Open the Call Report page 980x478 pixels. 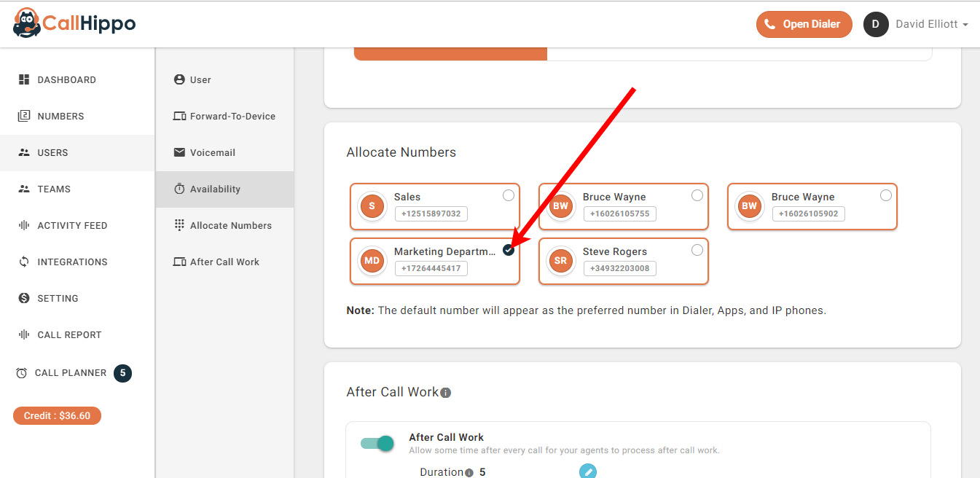(77, 334)
